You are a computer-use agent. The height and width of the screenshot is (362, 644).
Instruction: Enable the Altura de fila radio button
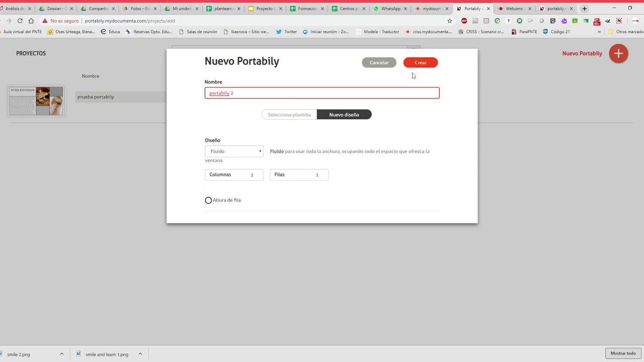point(208,201)
